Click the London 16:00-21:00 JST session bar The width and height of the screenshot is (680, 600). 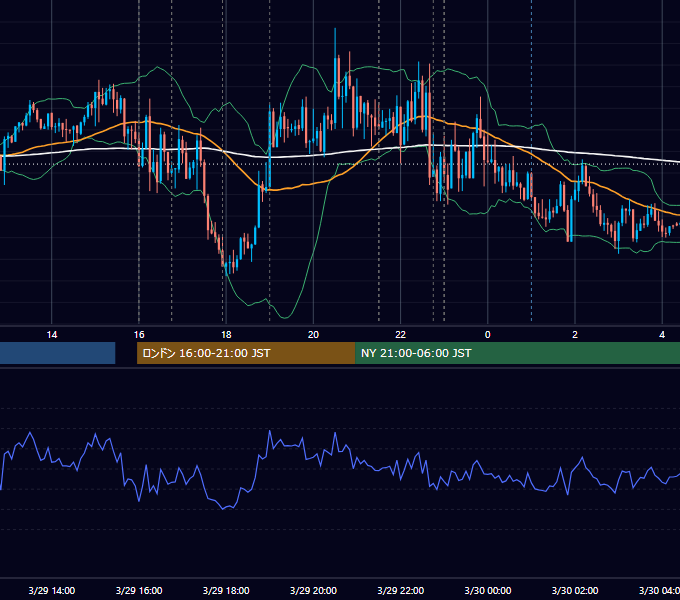click(246, 353)
